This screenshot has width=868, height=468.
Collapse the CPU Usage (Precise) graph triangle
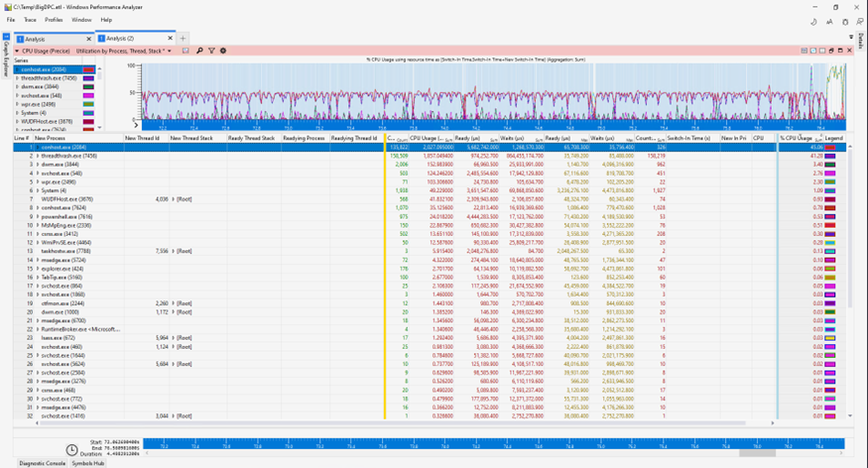tap(17, 51)
